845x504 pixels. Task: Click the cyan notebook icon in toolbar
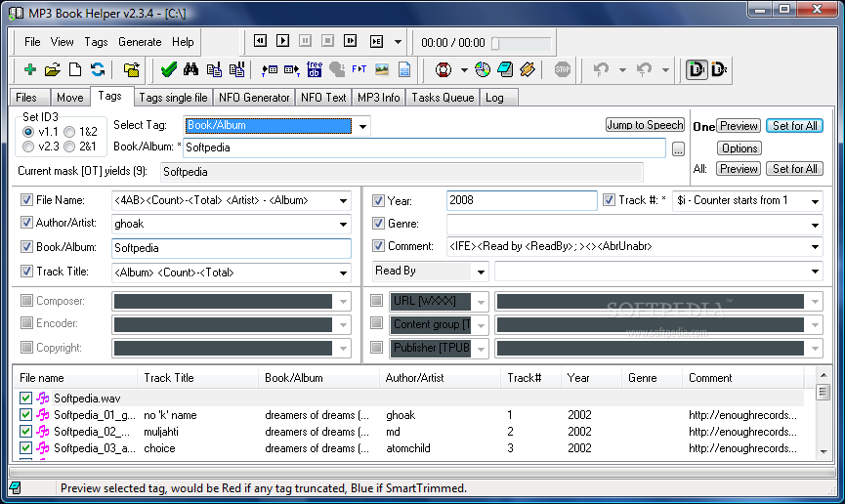pyautogui.click(x=505, y=69)
